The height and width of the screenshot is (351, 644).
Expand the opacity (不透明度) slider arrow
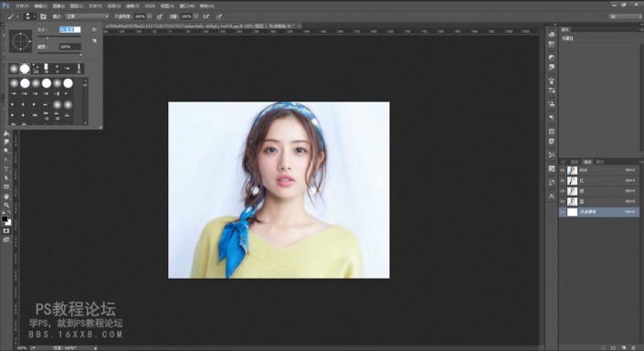(x=150, y=16)
